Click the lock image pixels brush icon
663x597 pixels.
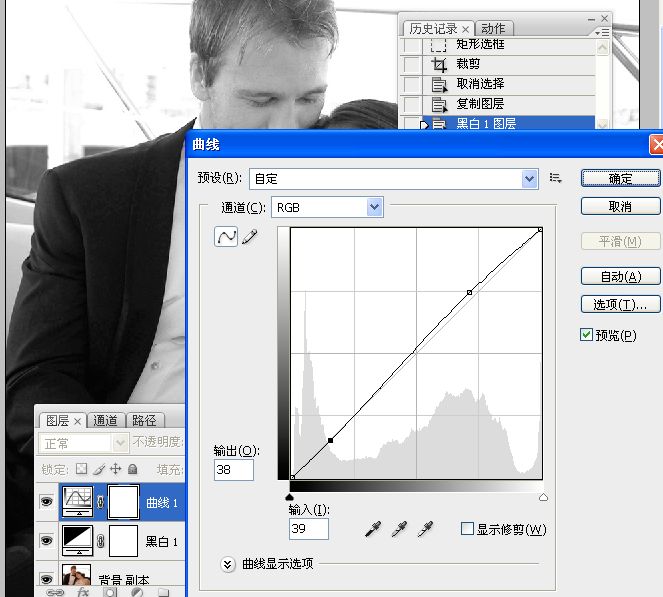pos(99,469)
